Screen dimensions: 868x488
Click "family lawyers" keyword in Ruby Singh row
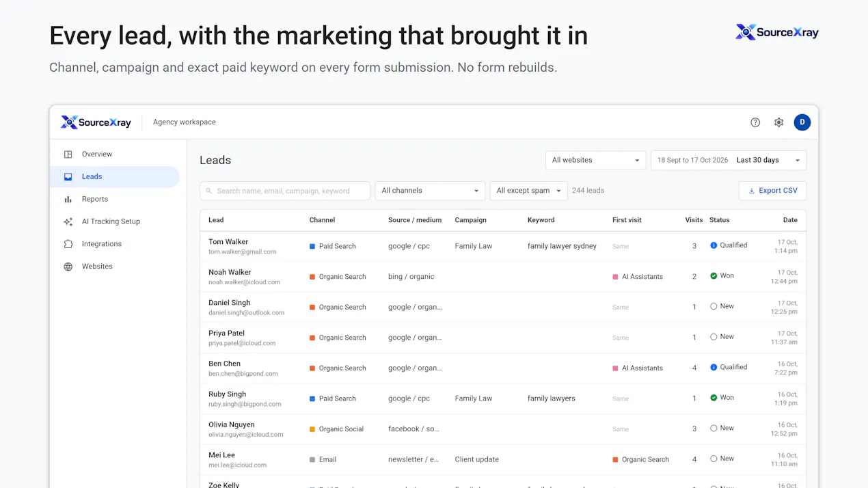(x=552, y=398)
